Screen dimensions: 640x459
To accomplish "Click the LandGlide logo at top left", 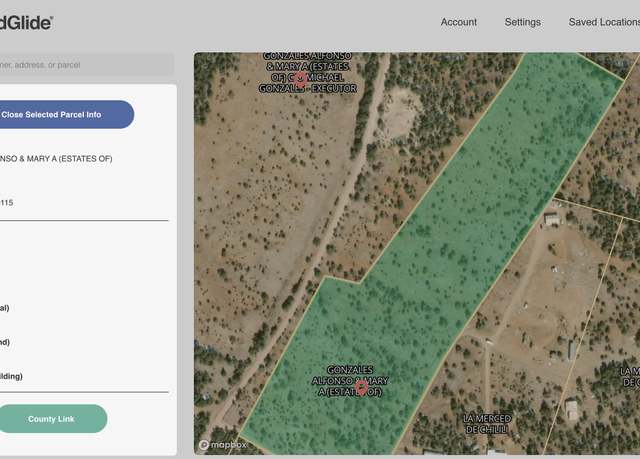I will click(x=25, y=23).
